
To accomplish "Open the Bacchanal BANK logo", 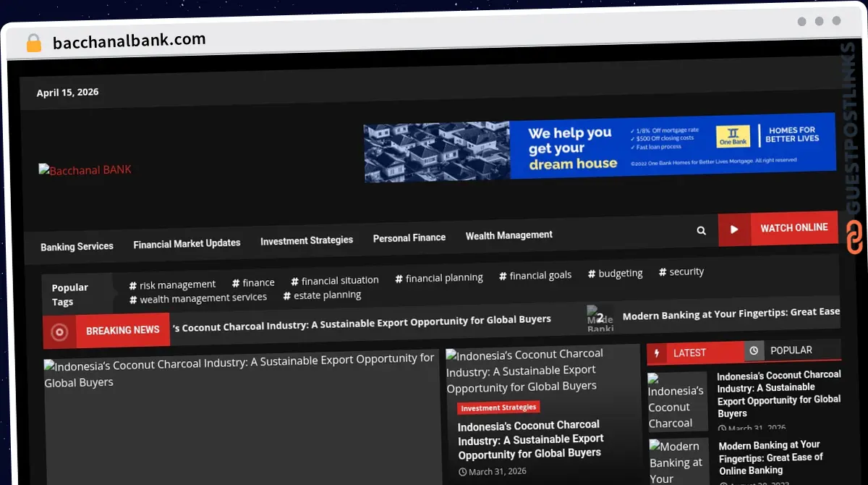I will pyautogui.click(x=85, y=170).
